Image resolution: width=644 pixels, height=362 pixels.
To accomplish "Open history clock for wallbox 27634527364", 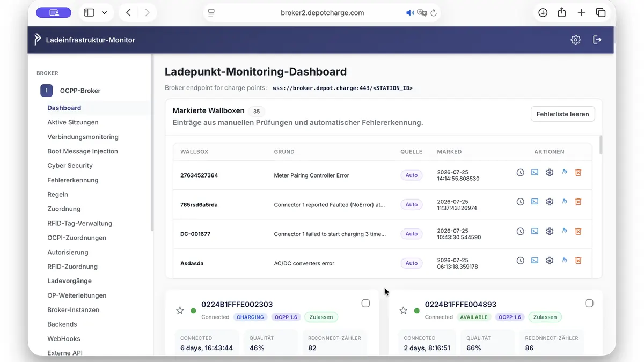I will click(x=520, y=173).
